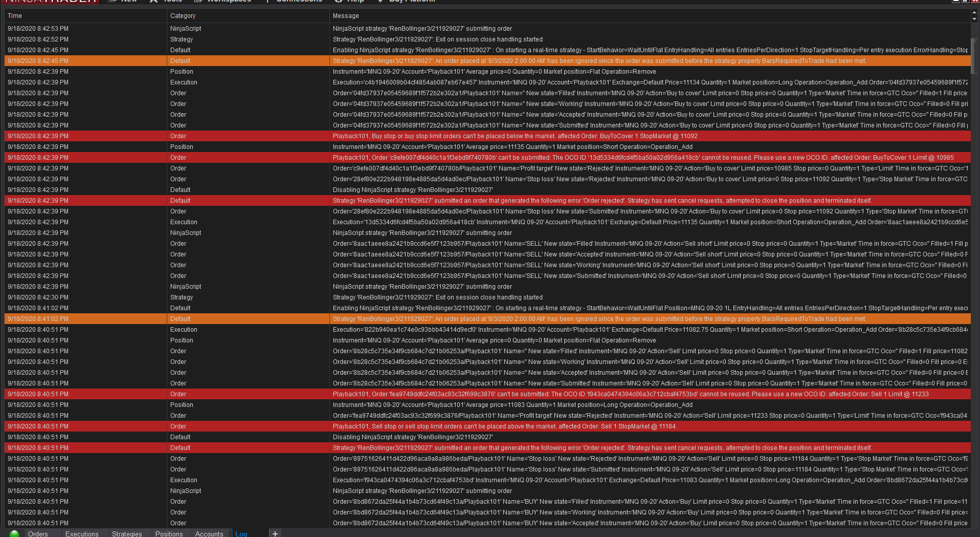980x537 pixels.
Task: Click 'Profit target' Rejected row with Limit price=11233
Action: click(487, 416)
